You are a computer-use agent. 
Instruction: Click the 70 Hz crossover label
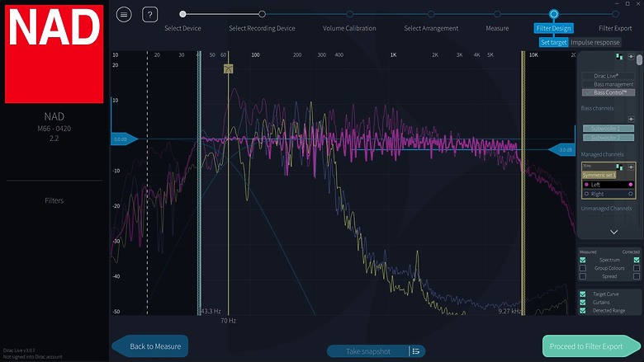(x=229, y=321)
